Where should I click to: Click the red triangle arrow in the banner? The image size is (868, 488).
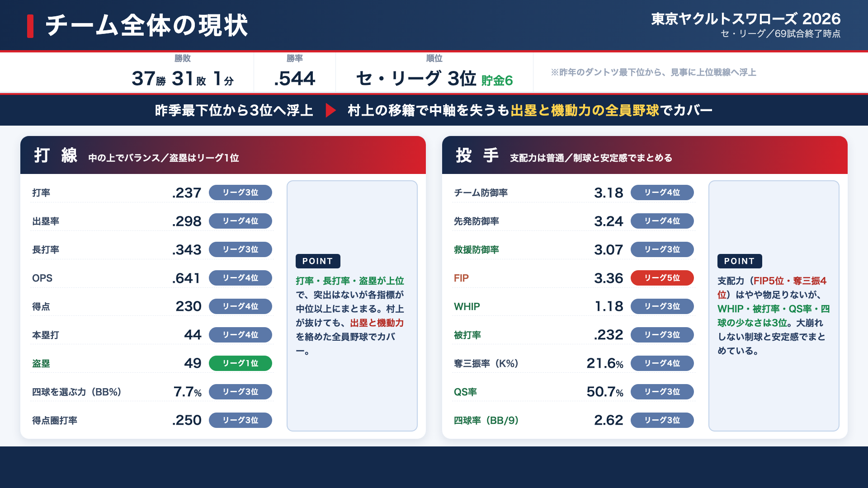pos(331,110)
